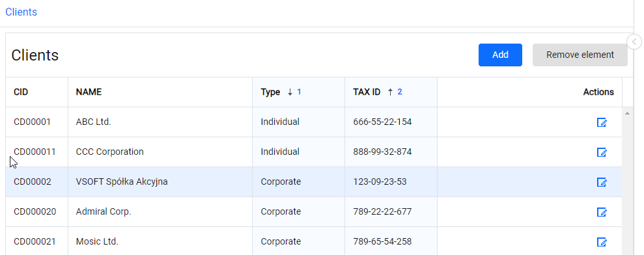Sort by the TAX ID column header
Screen dimensions: 644x255
click(x=367, y=92)
